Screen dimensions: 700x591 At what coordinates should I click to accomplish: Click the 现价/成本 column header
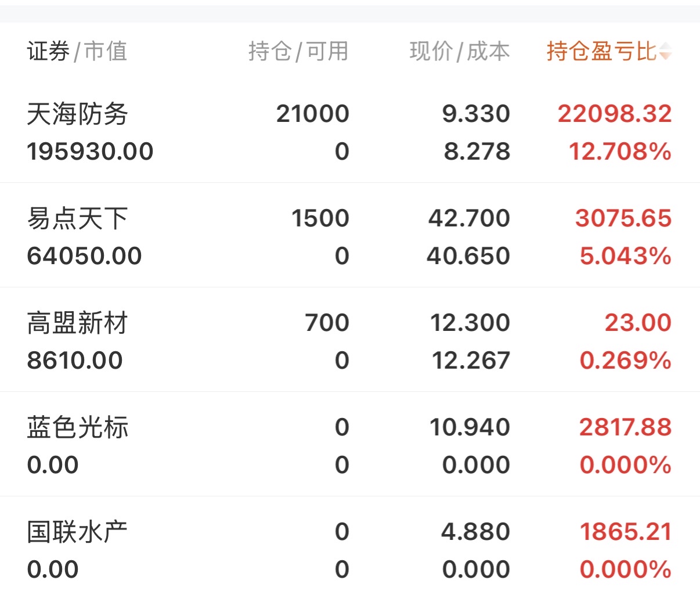[x=459, y=52]
